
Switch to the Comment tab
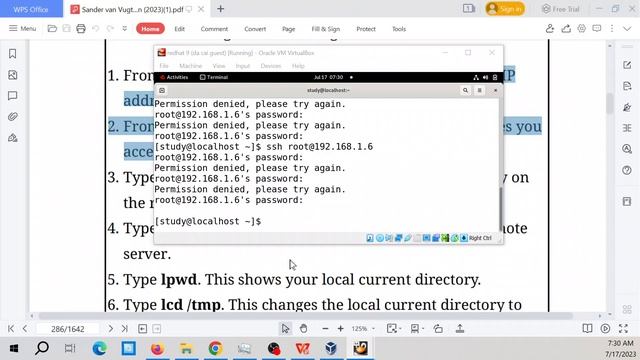pyautogui.click(x=214, y=29)
